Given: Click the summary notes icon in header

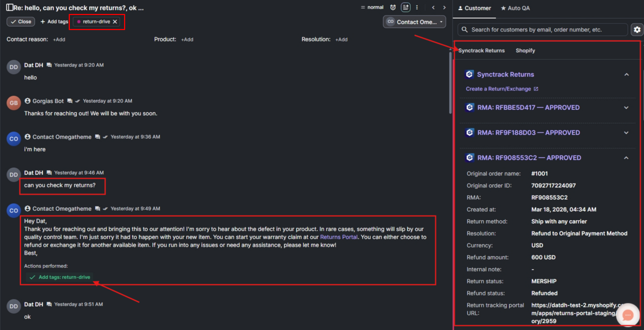Looking at the screenshot, I should 406,8.
